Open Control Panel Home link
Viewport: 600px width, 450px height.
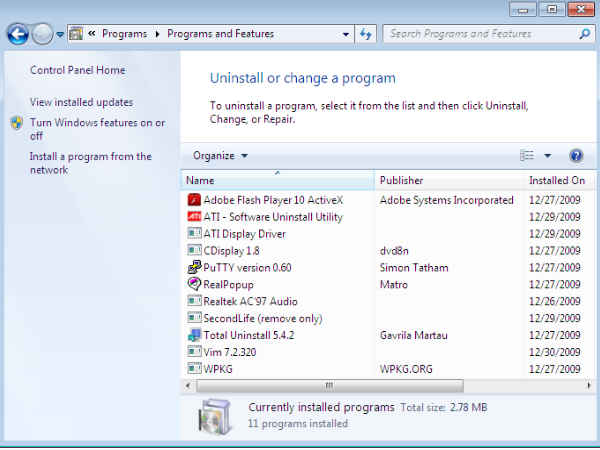(78, 70)
